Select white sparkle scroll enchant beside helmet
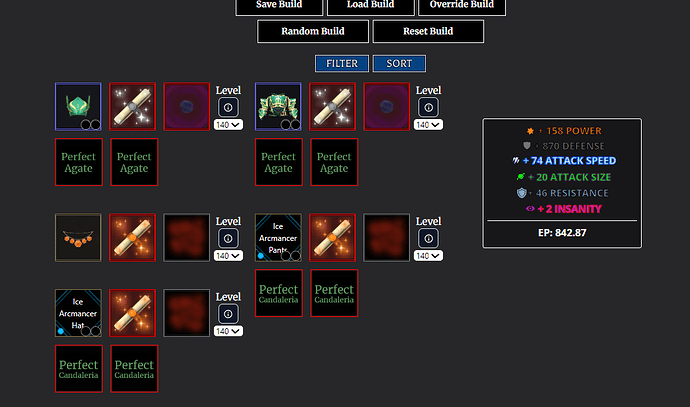This screenshot has width=690, height=407. [132, 106]
